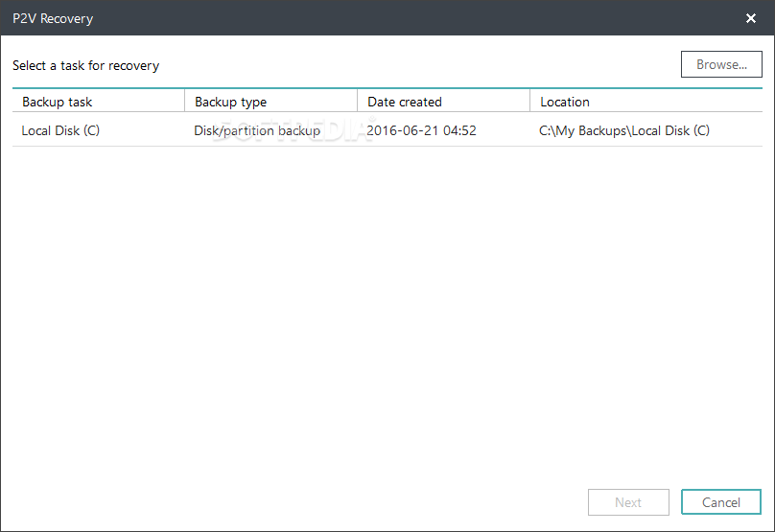
Task: Click the Date created column header
Action: 443,102
